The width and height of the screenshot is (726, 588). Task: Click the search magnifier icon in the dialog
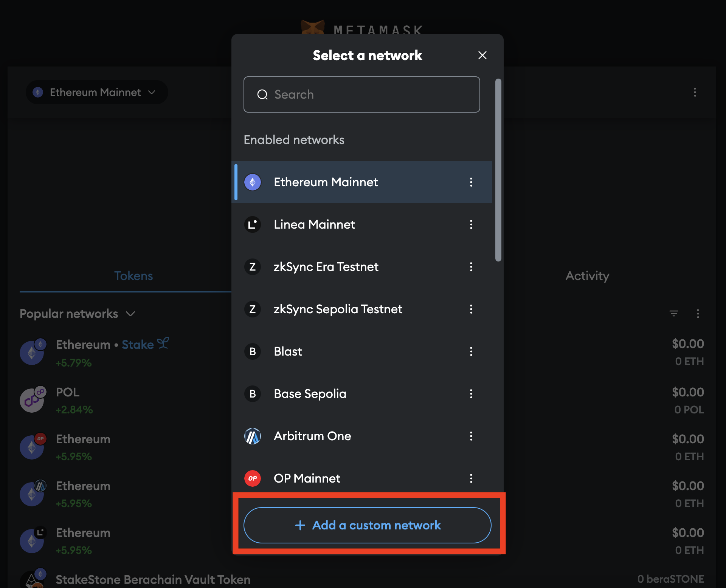[x=263, y=94]
